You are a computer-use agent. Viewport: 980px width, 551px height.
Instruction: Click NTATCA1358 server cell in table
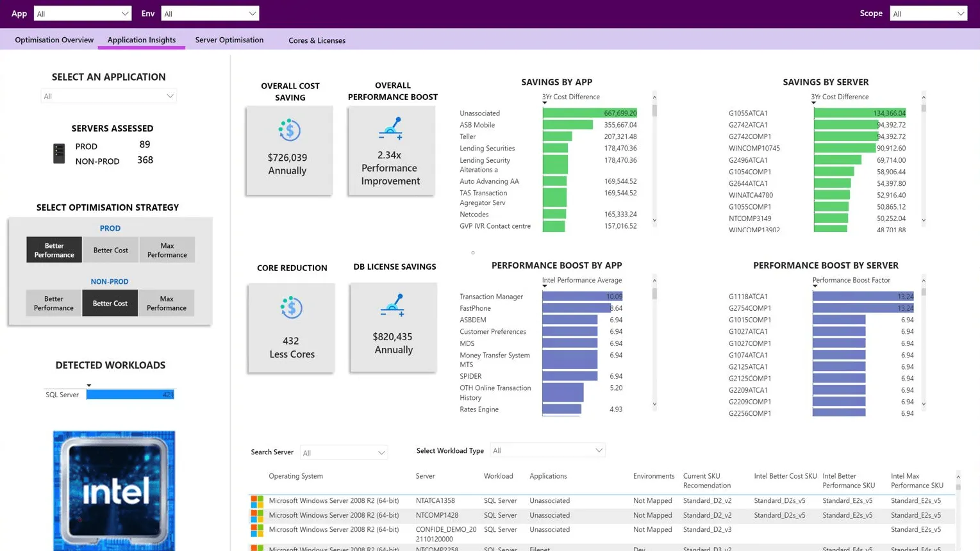(435, 501)
